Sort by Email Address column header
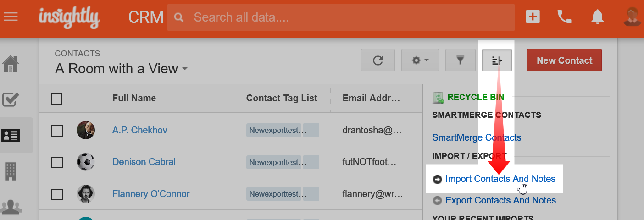644x220 pixels. (x=372, y=98)
